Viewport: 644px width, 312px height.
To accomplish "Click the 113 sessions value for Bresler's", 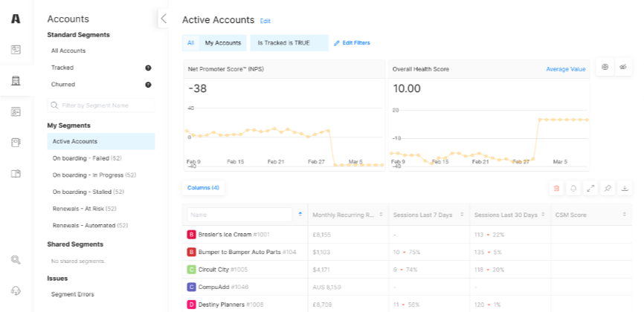I will tap(478, 235).
